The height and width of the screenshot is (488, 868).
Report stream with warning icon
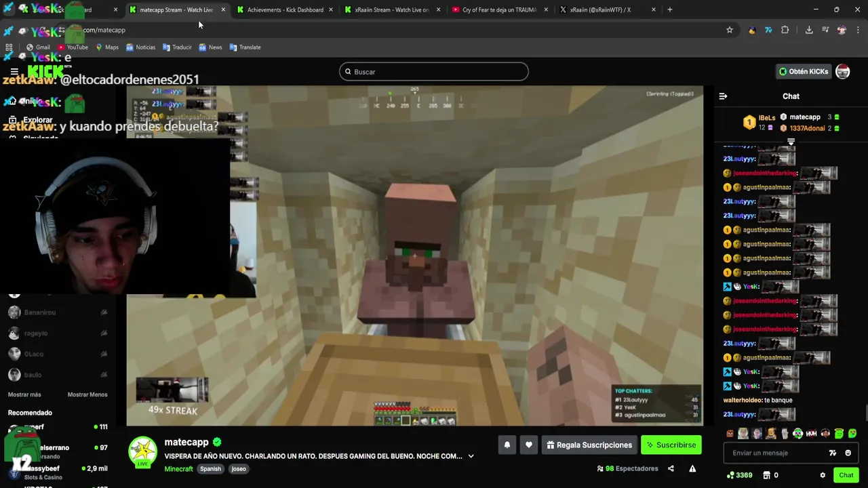tap(692, 468)
